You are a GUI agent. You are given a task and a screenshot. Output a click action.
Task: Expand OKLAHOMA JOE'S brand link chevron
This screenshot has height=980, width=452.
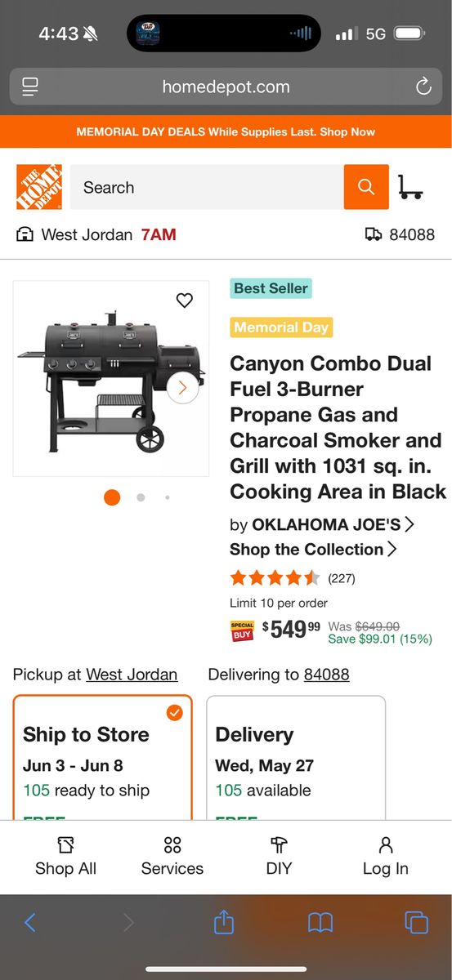tap(409, 523)
